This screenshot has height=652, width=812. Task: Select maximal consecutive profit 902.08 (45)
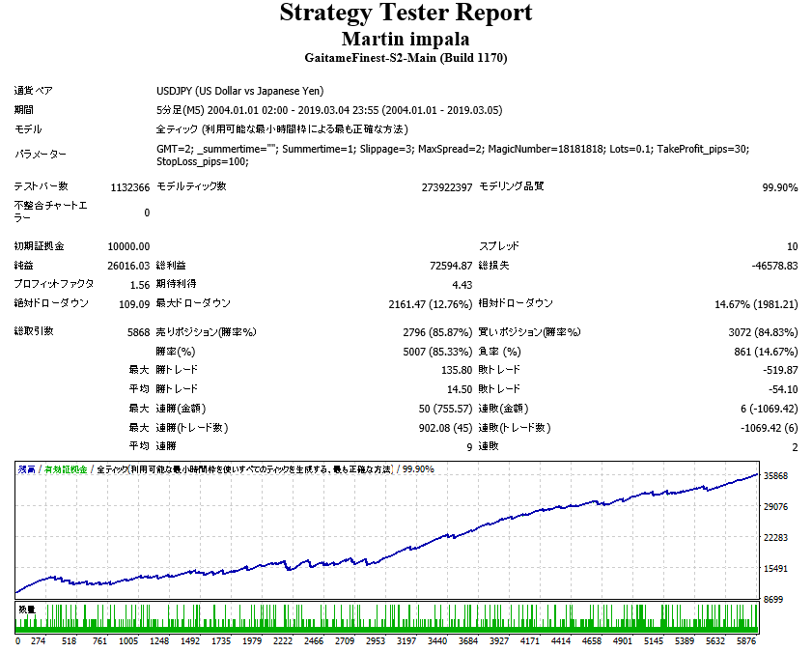pyautogui.click(x=445, y=428)
